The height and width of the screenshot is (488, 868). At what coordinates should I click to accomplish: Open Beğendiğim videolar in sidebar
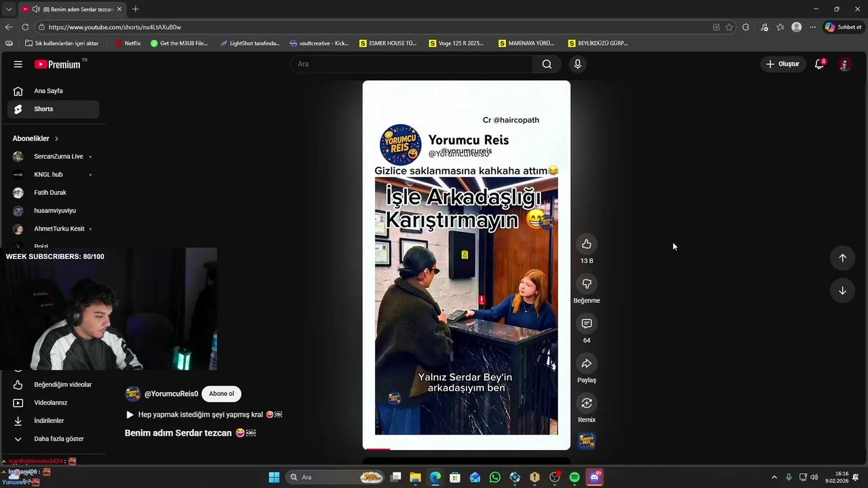pyautogui.click(x=53, y=384)
